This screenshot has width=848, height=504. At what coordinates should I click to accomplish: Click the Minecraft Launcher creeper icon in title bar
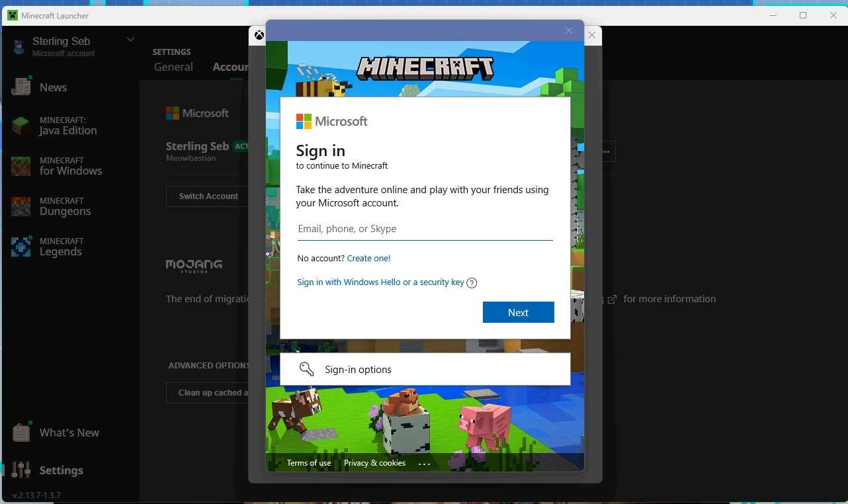pos(13,15)
